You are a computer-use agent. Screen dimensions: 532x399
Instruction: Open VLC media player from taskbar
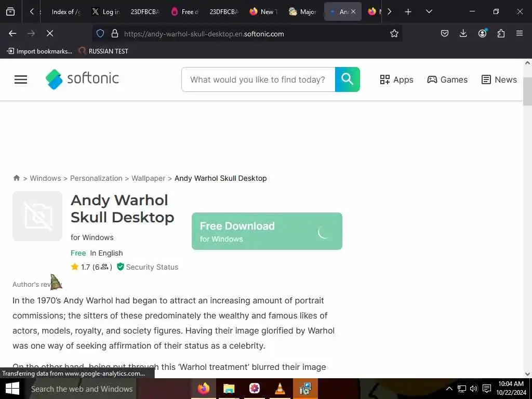280,389
